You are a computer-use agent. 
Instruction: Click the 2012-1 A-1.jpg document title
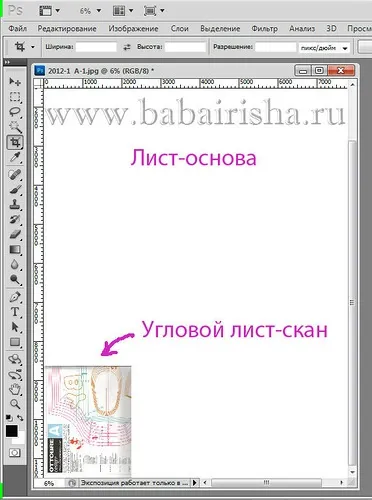coord(101,71)
